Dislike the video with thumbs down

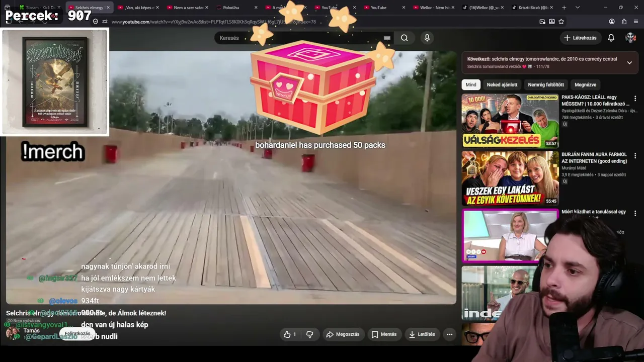(310, 334)
